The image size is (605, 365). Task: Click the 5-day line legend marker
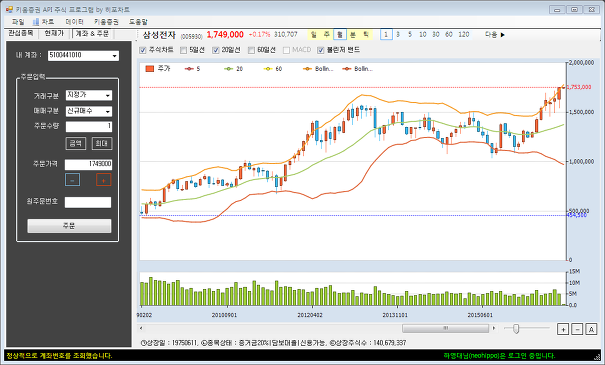tap(189, 69)
